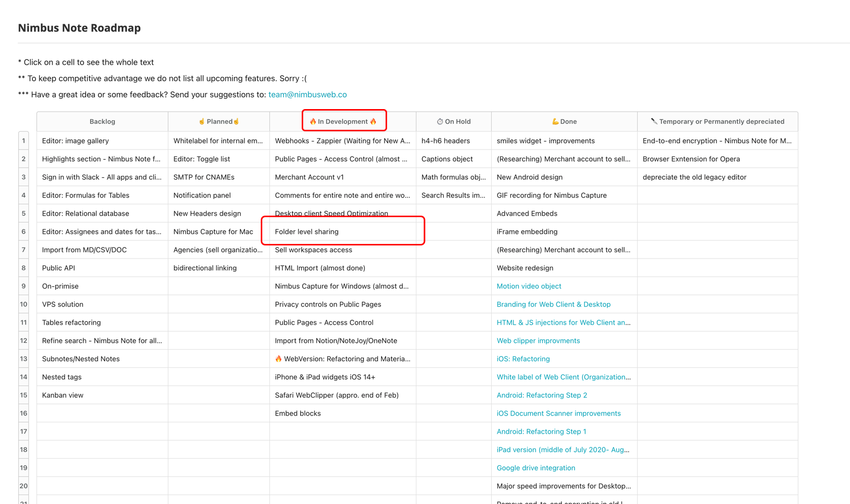Click Sell workspaces access cell
Image resolution: width=850 pixels, height=504 pixels.
pyautogui.click(x=343, y=250)
